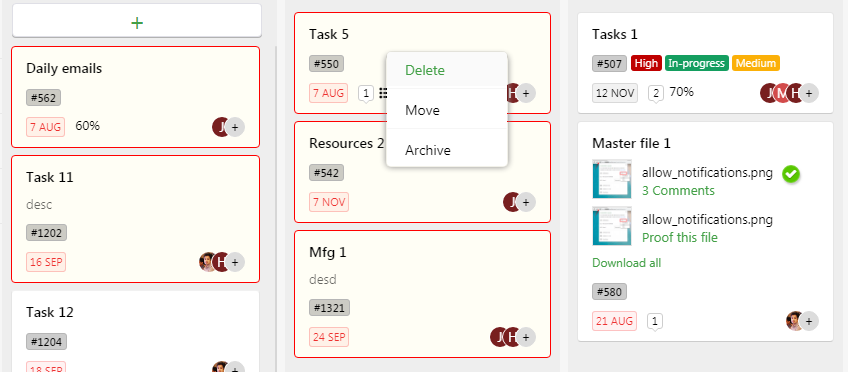
Task: Click the #1202 ID tag
Action: [46, 233]
